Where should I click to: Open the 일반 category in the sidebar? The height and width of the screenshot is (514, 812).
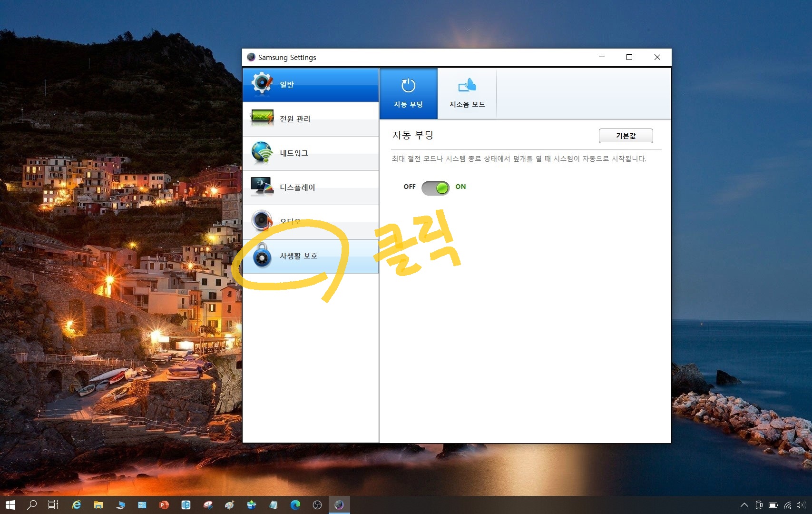[311, 85]
